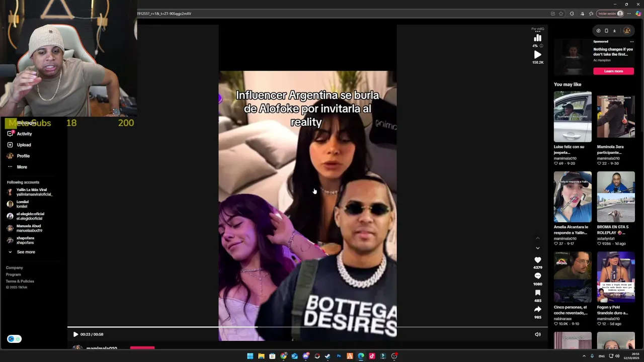Open Discord from taskbar
Viewport: 644px width, 362px height.
click(305, 356)
